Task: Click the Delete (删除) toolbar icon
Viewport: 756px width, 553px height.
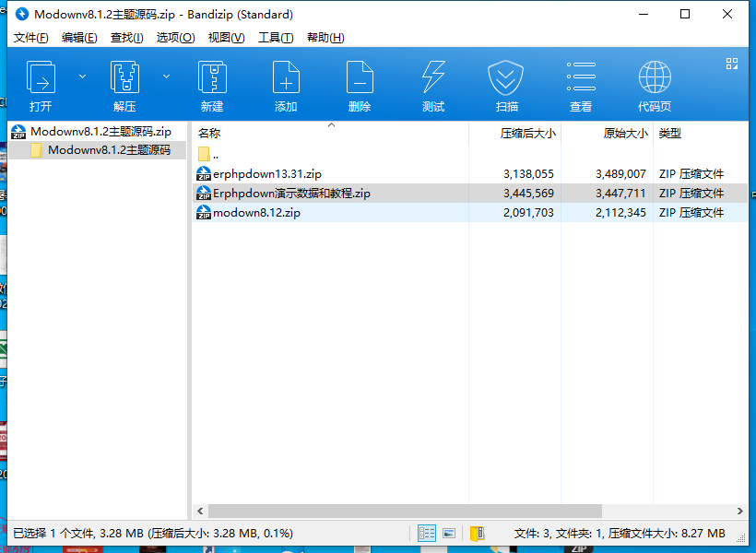Action: coord(360,76)
